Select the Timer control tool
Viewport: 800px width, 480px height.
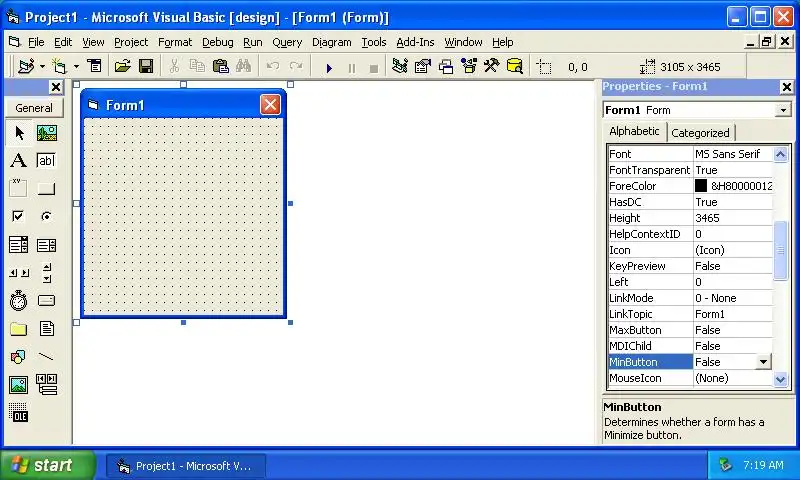pos(18,300)
